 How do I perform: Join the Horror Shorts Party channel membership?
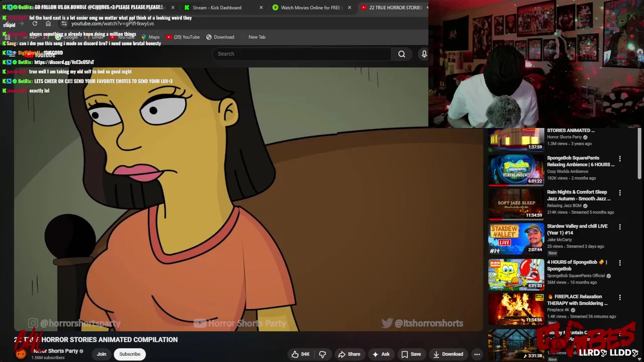point(102,354)
